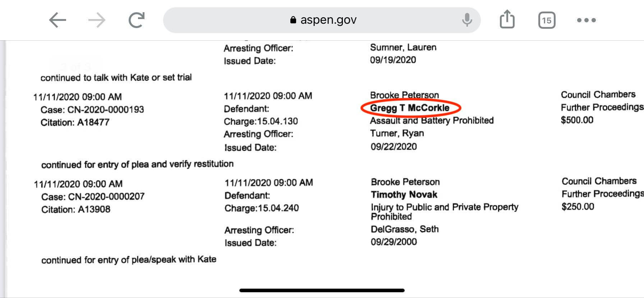Viewport: 644px width, 298px height.
Task: Reload the aspen.gov page
Action: [137, 20]
